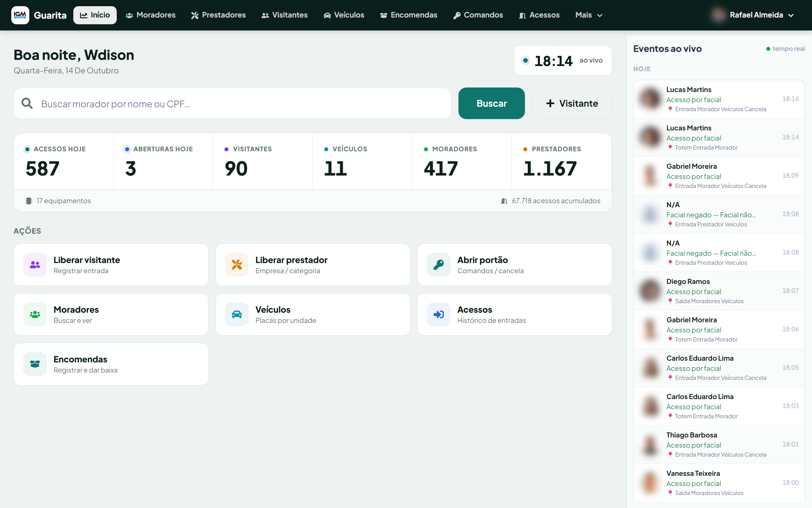The width and height of the screenshot is (812, 508).
Task: Click Vanessa Teixeira's event avatar
Action: [650, 483]
